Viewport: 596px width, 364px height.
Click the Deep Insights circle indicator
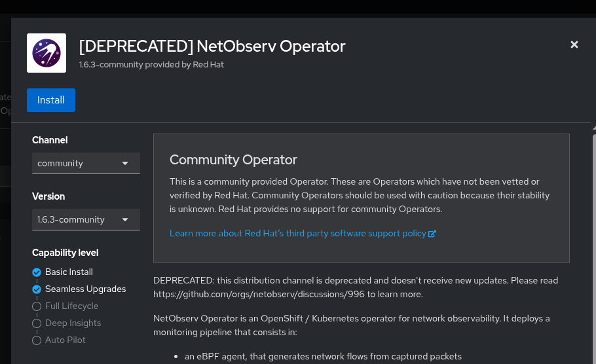point(37,323)
